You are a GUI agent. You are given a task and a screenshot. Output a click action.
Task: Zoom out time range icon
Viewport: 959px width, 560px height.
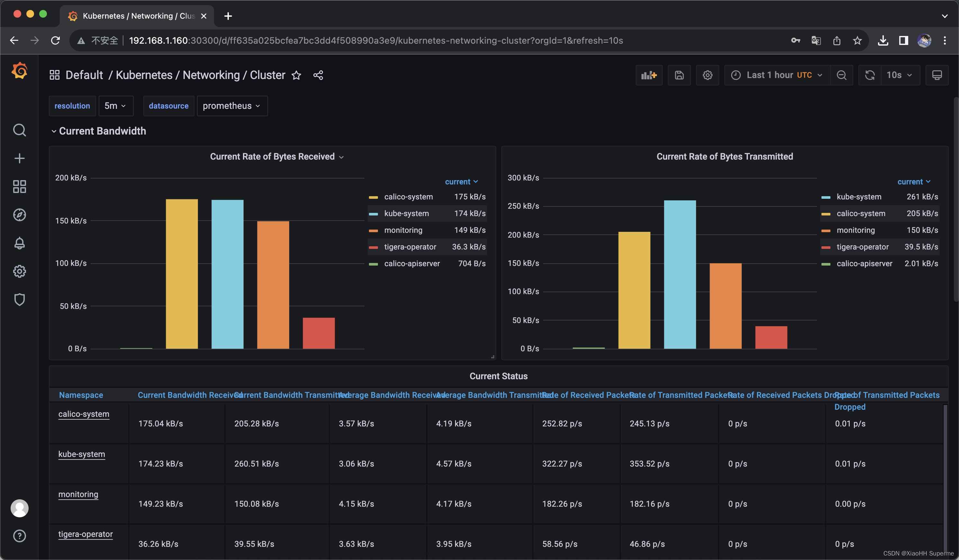pos(841,75)
